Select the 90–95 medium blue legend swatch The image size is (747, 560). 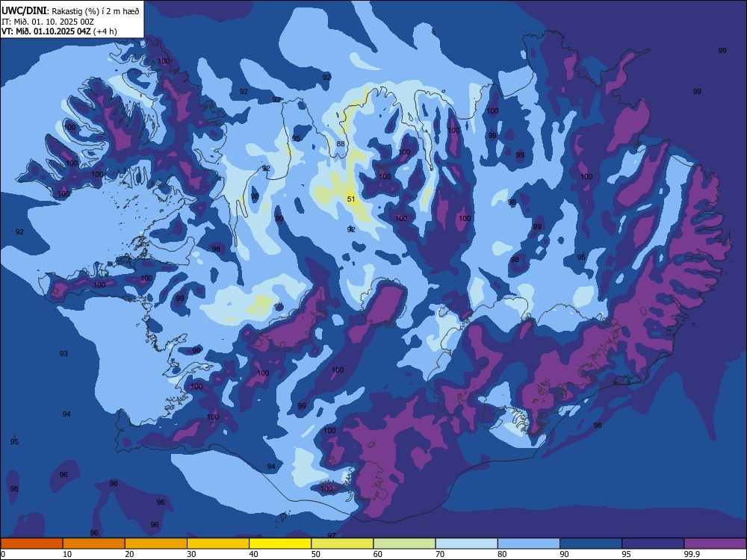(591, 544)
